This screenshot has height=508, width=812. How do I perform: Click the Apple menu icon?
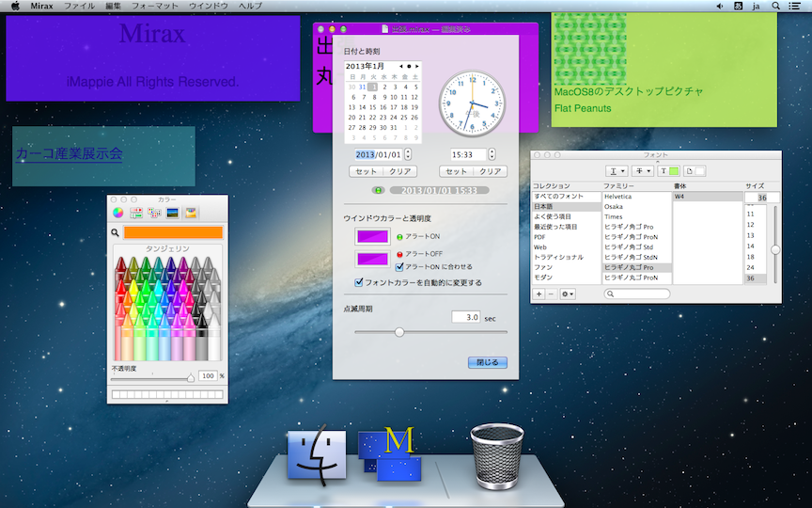(15, 6)
